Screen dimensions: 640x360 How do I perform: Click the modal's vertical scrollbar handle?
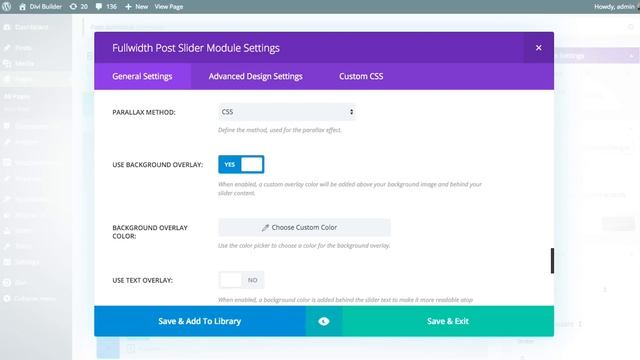[x=552, y=260]
